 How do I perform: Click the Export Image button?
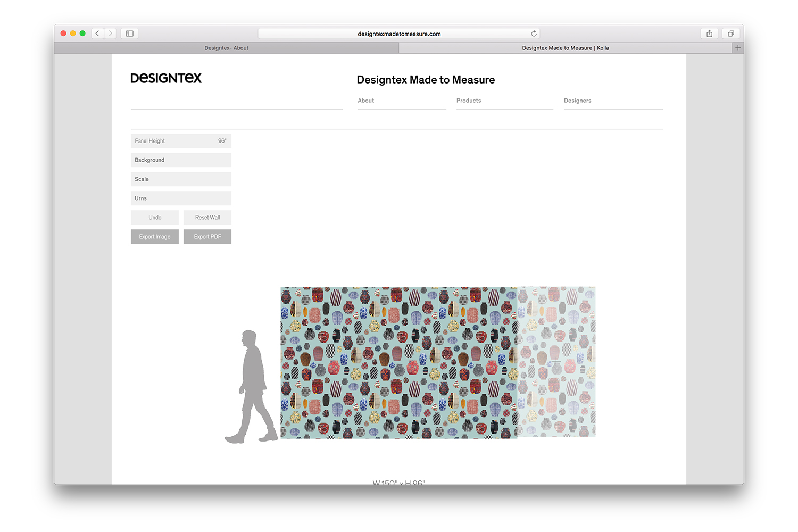point(155,237)
